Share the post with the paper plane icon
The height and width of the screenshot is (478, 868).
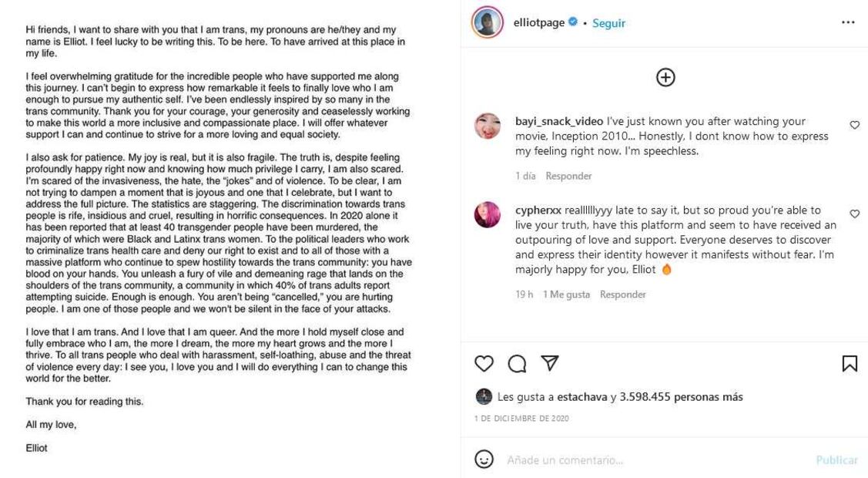pos(549,363)
